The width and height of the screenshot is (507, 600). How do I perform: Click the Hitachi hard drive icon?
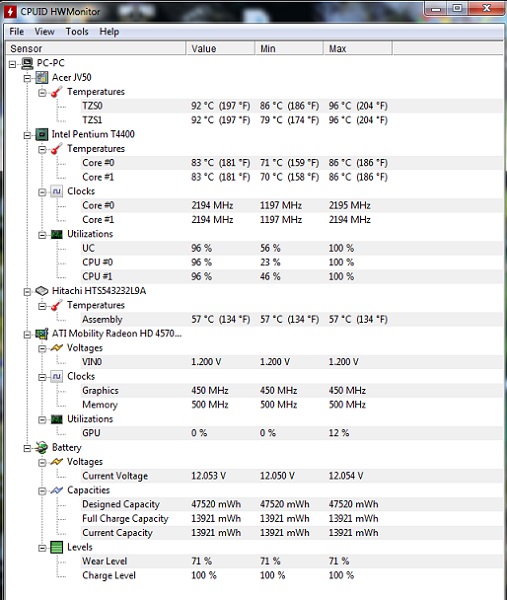[x=42, y=291]
